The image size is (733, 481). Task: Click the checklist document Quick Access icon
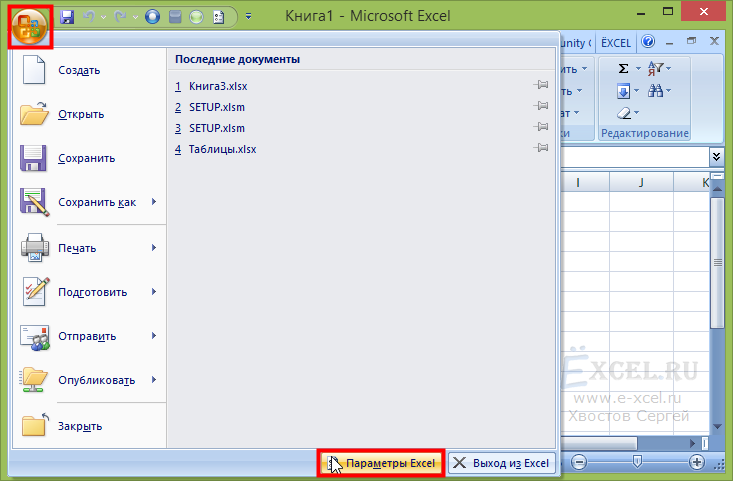pos(218,17)
